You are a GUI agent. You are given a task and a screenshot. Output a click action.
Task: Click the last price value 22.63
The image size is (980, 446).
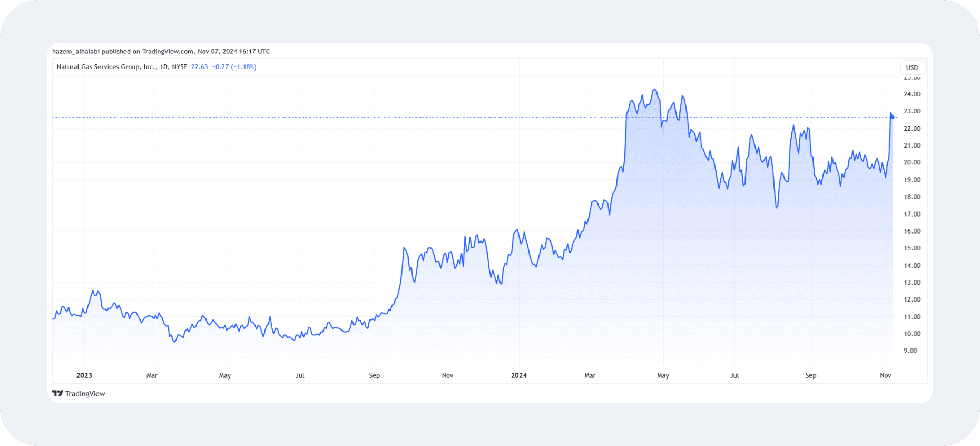199,67
